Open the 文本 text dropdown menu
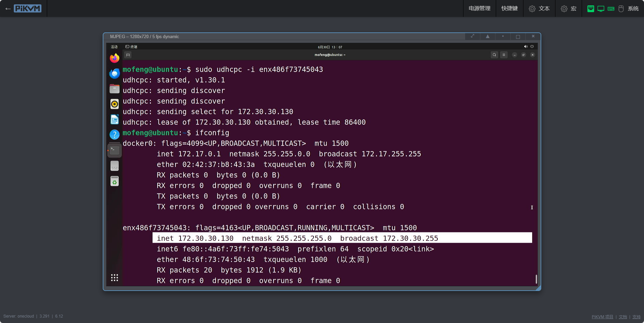The height and width of the screenshot is (323, 644). (x=539, y=8)
